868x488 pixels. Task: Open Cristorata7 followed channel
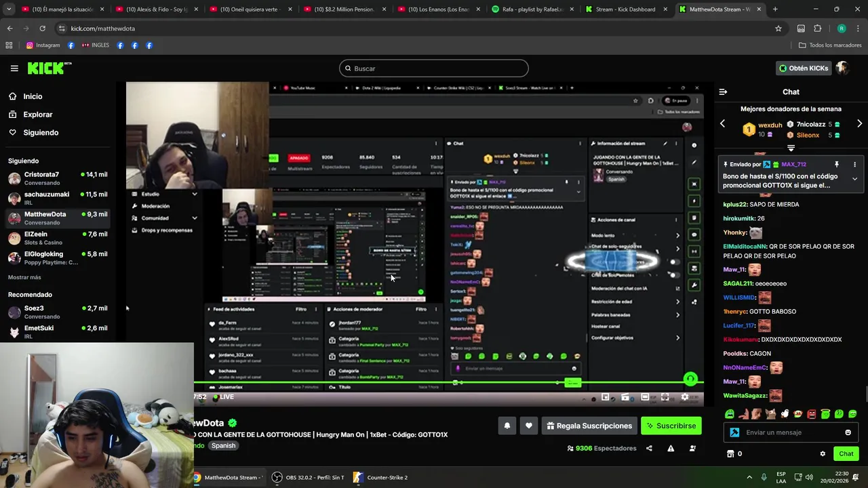[57, 178]
